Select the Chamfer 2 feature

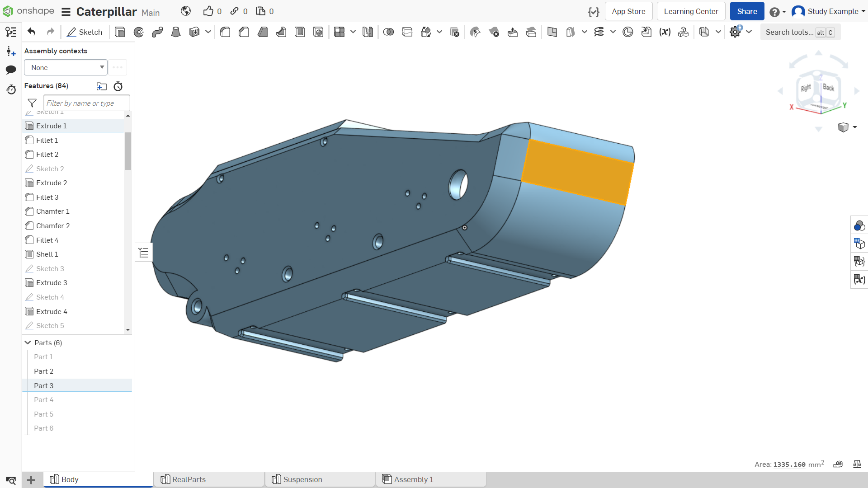click(73, 225)
